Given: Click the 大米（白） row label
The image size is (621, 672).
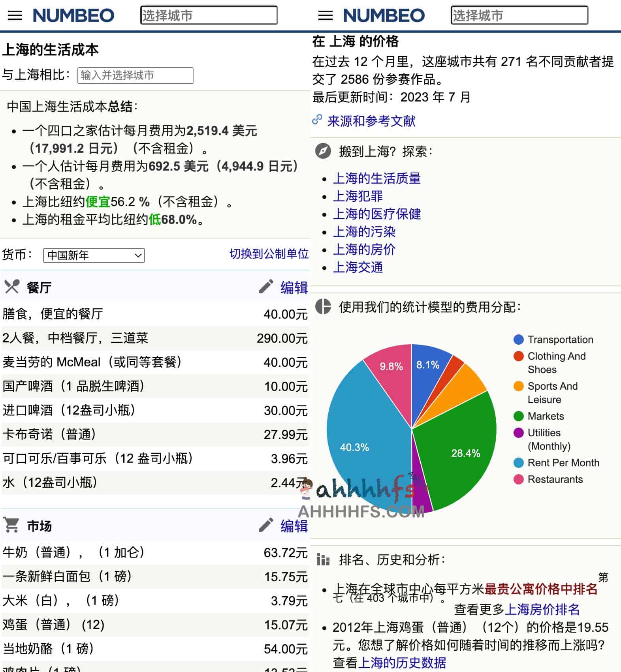Looking at the screenshot, I should point(60,600).
